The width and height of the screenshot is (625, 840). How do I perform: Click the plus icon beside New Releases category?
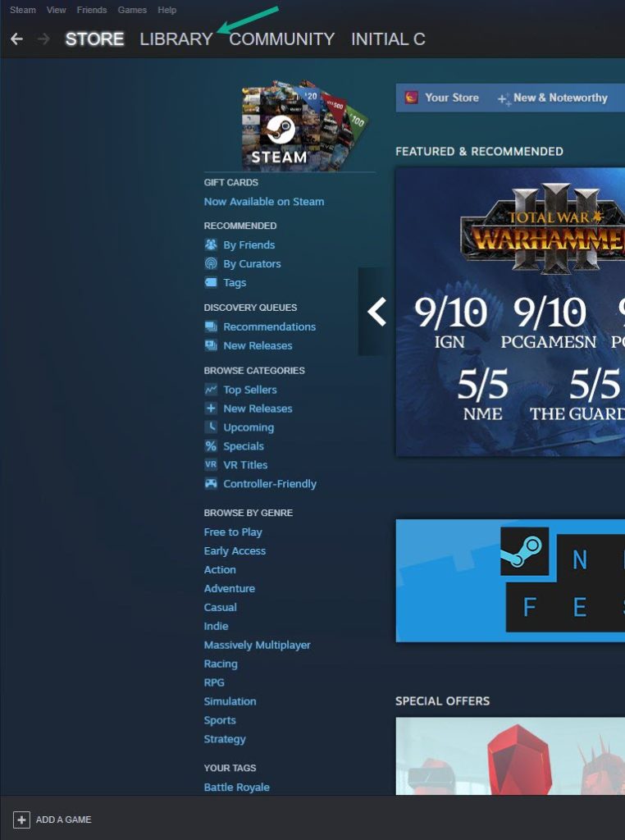[211, 409]
